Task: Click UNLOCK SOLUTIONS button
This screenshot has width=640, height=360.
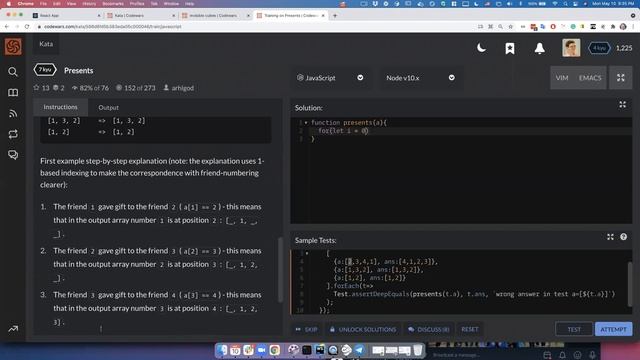Action: pos(363,329)
